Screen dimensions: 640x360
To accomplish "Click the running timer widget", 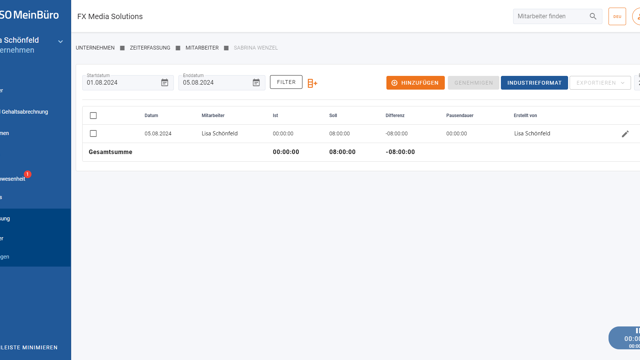I will click(x=625, y=338).
